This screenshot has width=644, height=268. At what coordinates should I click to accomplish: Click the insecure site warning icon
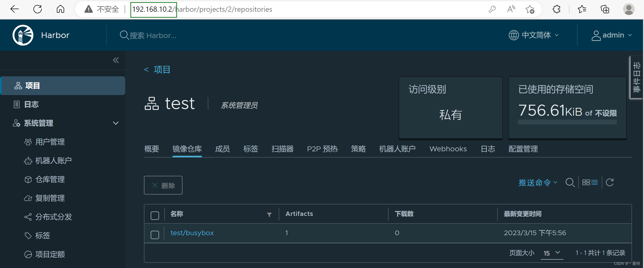[89, 9]
